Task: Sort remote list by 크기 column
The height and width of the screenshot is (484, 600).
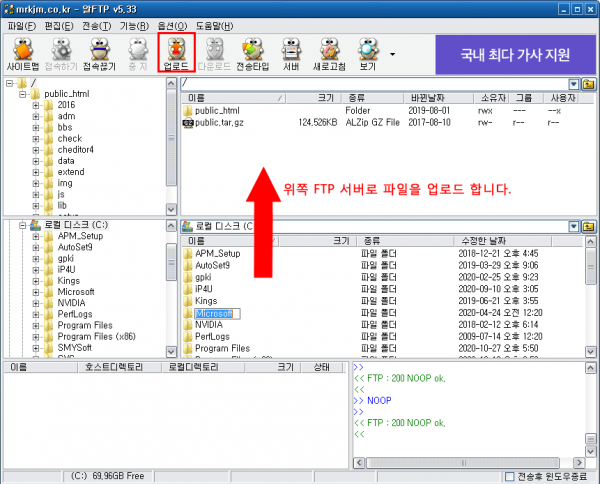Action: point(313,98)
